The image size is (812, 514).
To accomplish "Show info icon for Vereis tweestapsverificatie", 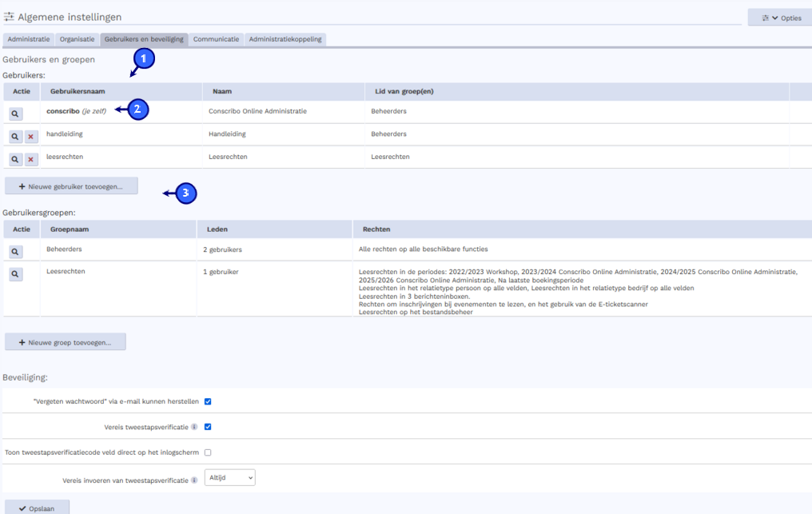I will pos(194,427).
